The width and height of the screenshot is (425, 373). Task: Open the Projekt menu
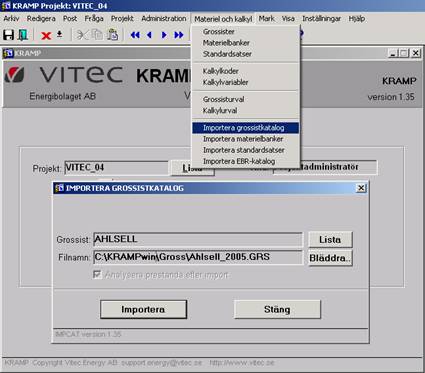[122, 19]
